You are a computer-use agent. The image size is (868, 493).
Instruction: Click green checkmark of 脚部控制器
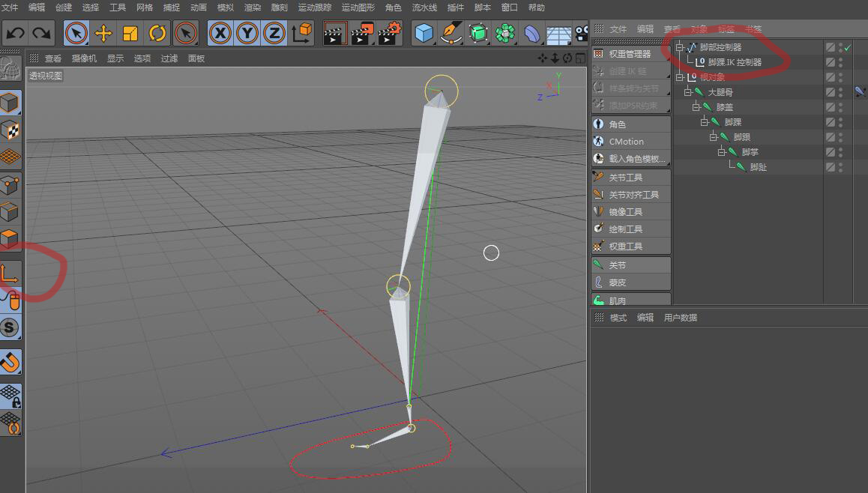(848, 48)
